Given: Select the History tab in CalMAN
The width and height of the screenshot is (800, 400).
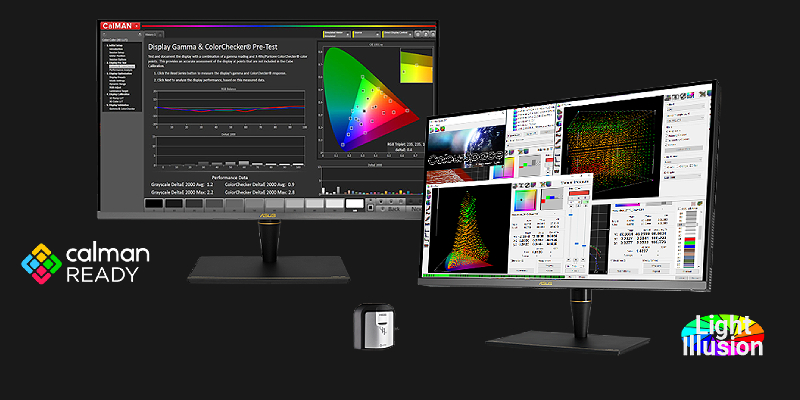Looking at the screenshot, I should point(156,33).
